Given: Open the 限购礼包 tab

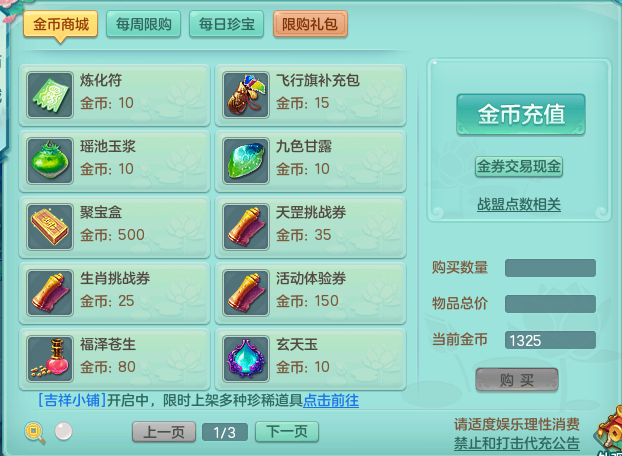Looking at the screenshot, I should 310,24.
